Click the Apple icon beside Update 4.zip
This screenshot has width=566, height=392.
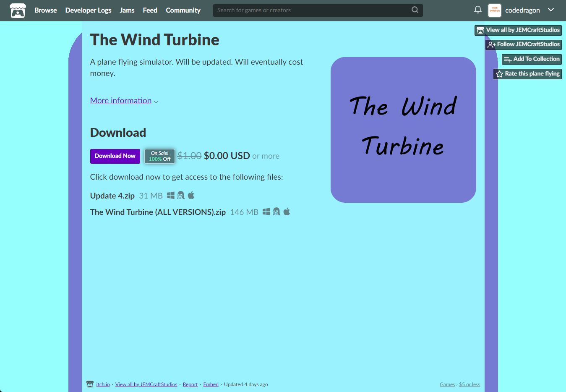click(x=191, y=195)
